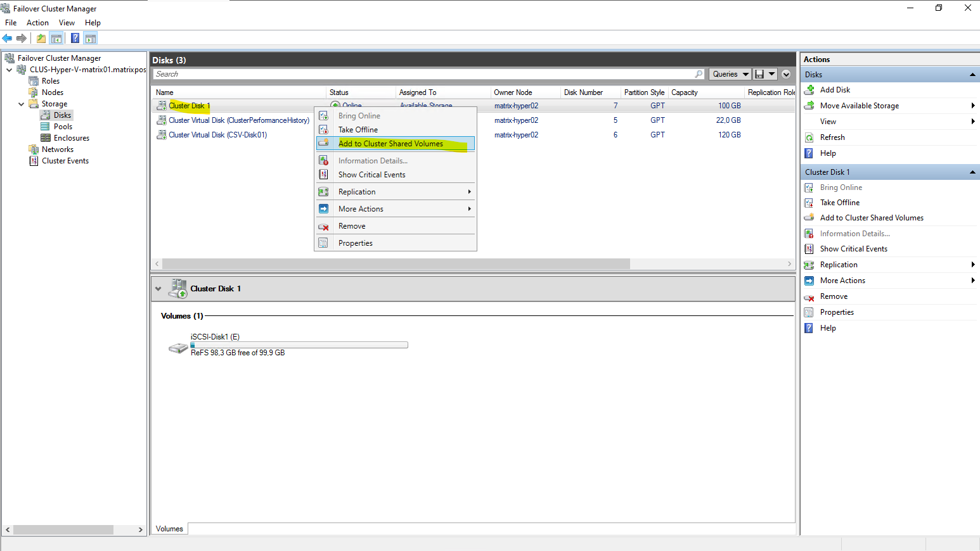Select Take Offline in the context menu
The image size is (980, 551).
(x=358, y=130)
